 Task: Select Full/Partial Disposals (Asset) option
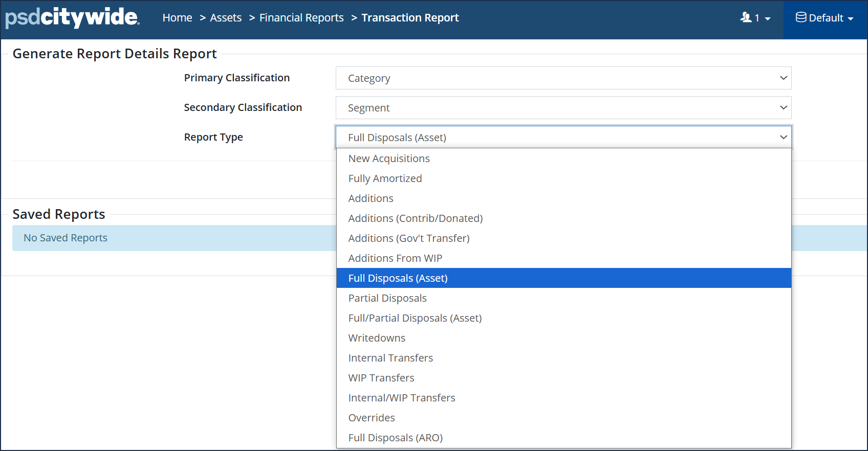click(x=415, y=318)
